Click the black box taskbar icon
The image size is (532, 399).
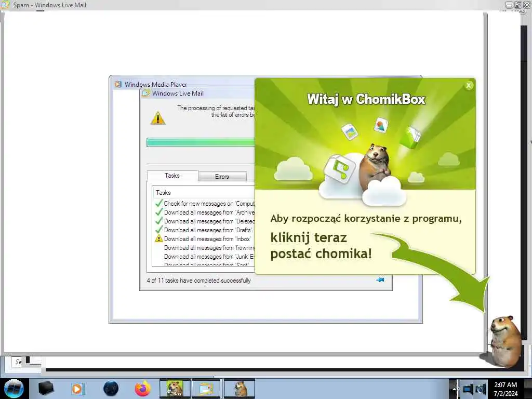pos(46,389)
